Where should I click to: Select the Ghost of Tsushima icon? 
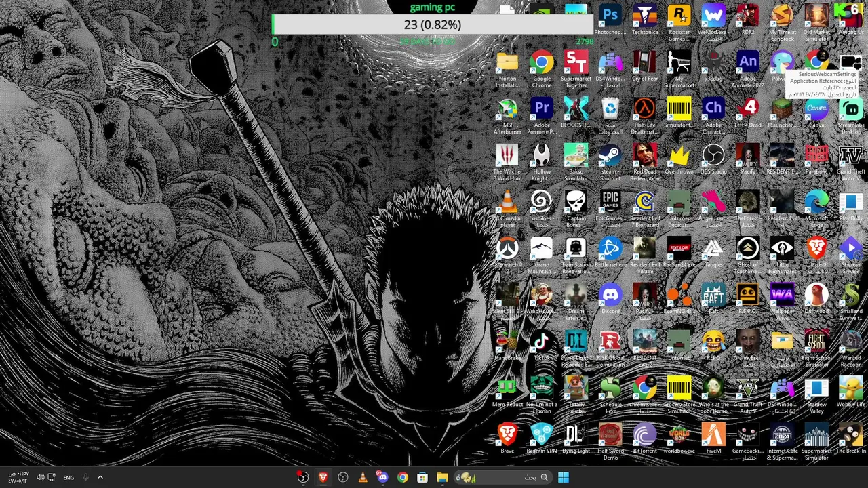(748, 256)
